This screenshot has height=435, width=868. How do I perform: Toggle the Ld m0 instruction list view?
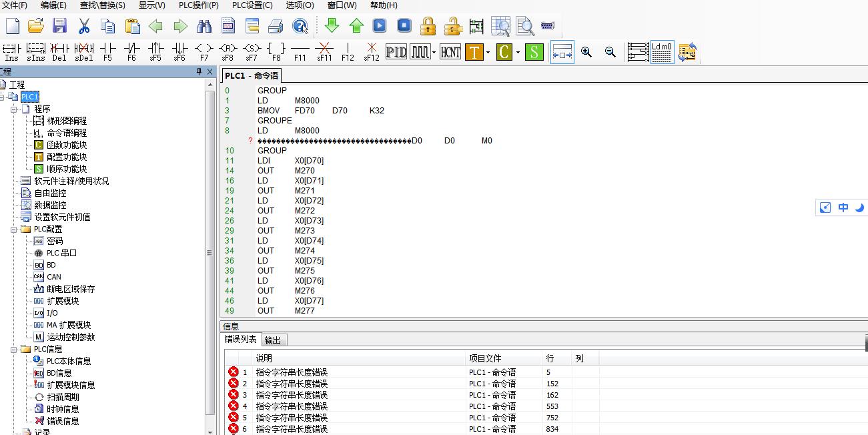pyautogui.click(x=662, y=52)
